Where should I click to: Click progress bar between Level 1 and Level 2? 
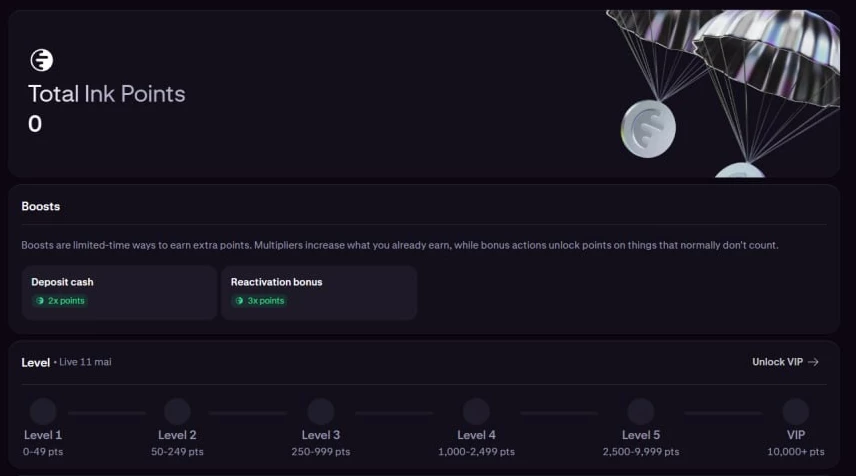coord(108,412)
